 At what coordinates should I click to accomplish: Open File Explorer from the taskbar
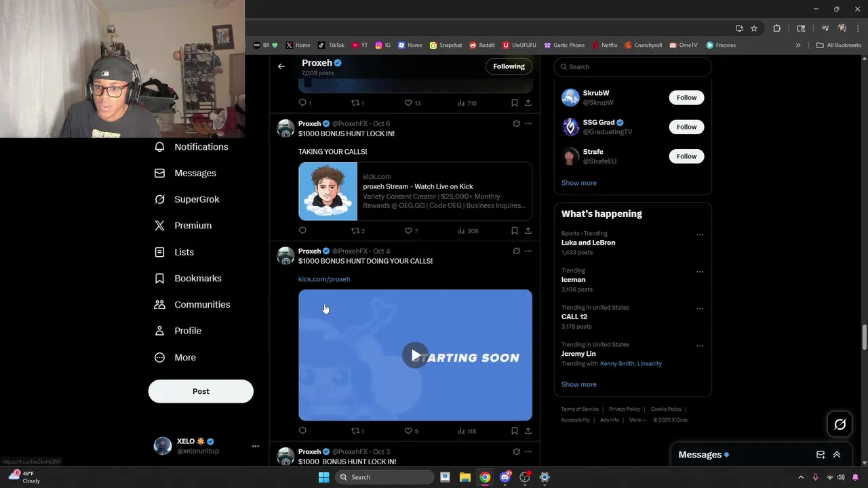pos(465,477)
